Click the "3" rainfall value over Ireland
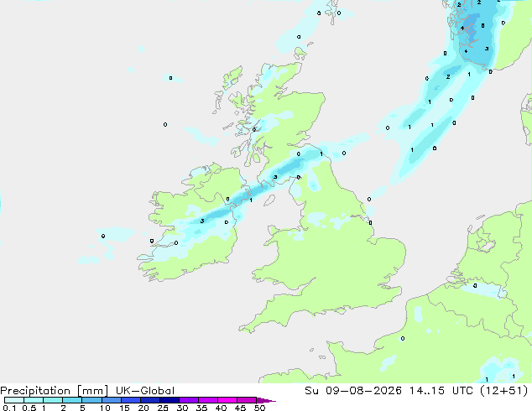 coord(202,221)
